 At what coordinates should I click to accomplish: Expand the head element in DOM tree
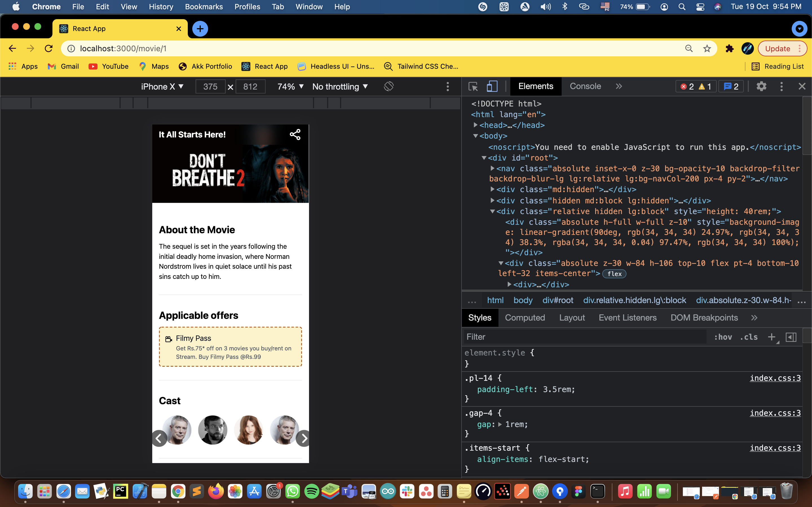coord(475,125)
